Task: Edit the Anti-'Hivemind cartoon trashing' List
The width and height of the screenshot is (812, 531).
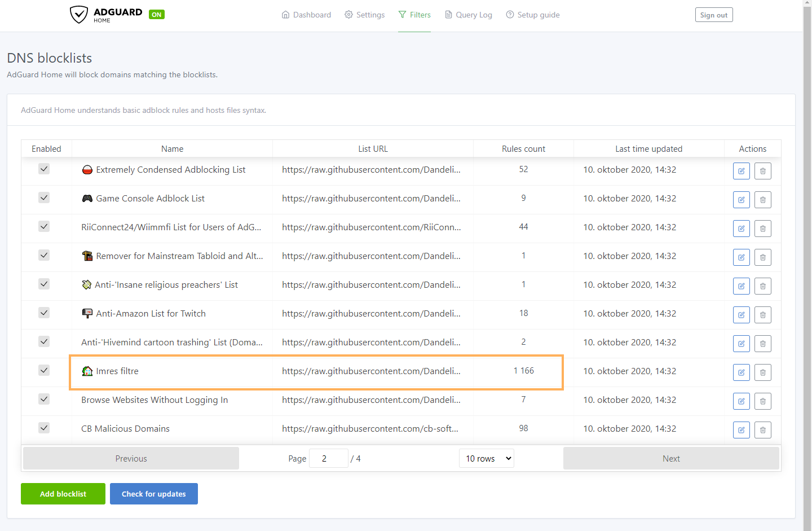Action: tap(742, 344)
